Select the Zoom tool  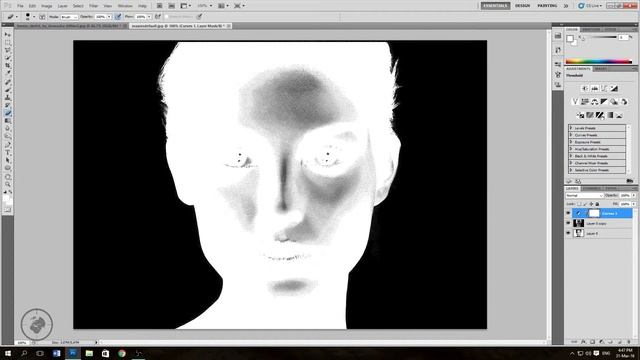pos(8,184)
